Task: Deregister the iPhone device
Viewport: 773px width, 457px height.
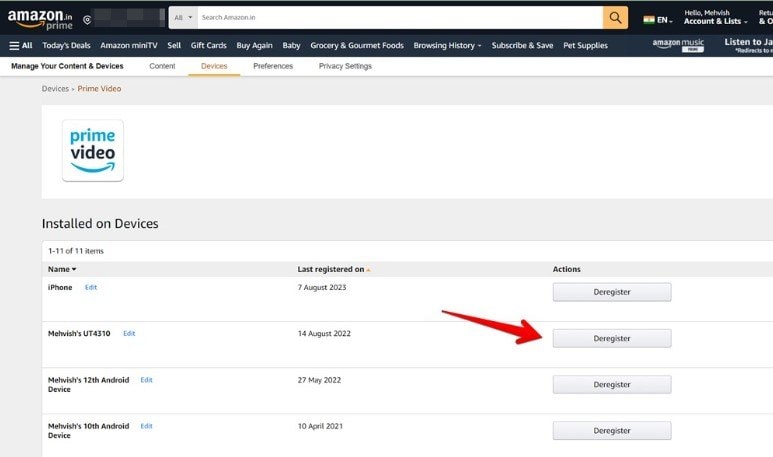Action: tap(612, 292)
